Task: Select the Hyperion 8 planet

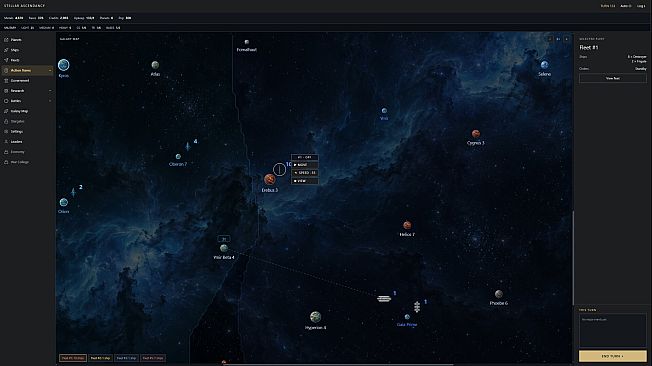Action: click(316, 317)
